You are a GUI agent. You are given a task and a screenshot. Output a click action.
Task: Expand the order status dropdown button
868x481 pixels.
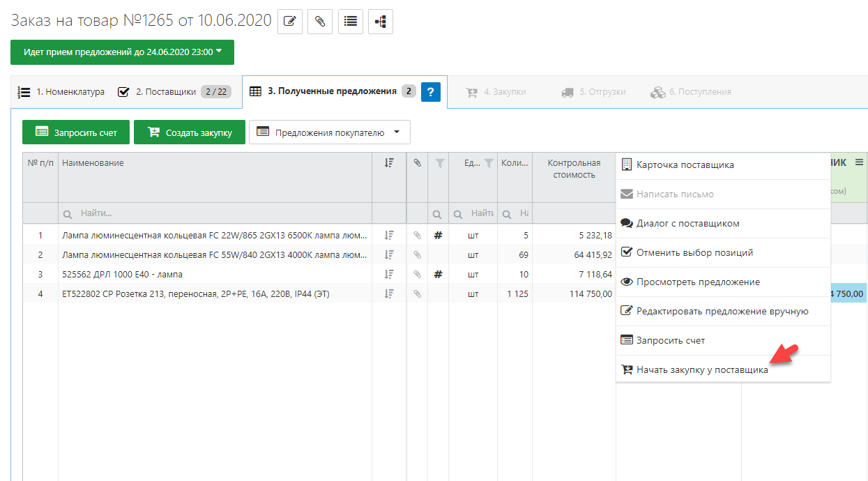click(122, 52)
